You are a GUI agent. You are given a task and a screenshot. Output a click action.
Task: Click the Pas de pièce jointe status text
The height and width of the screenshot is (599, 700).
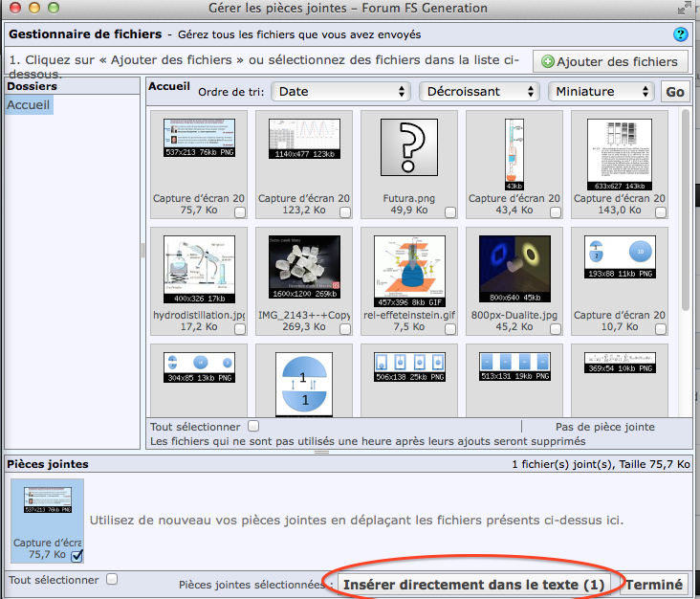(605, 427)
